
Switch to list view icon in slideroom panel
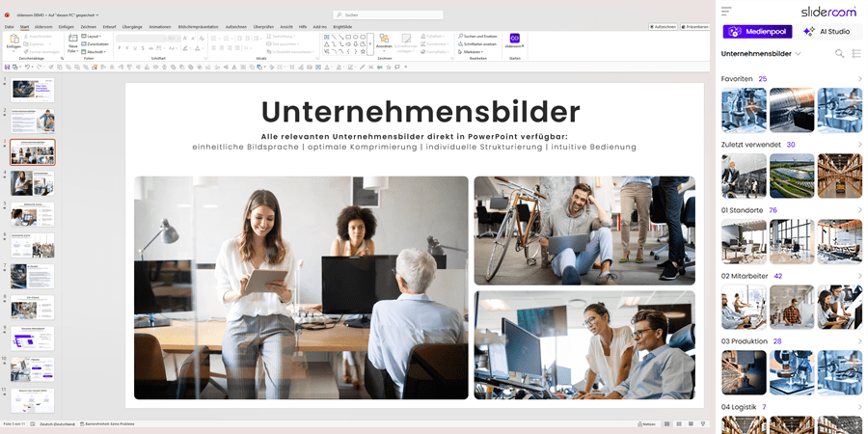(856, 54)
